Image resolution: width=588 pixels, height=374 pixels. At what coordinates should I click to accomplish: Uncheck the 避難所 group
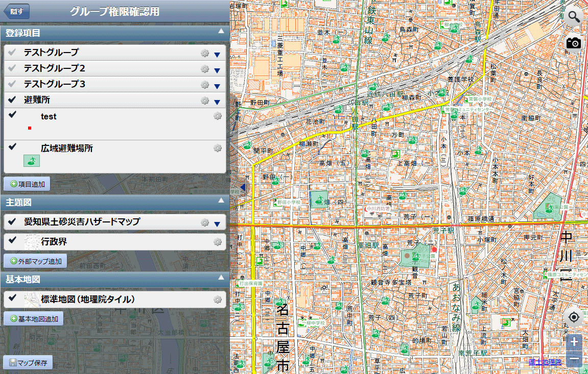12,99
